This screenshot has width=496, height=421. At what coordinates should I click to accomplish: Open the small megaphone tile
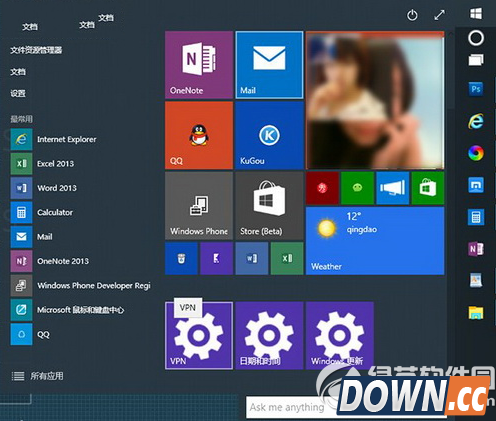(x=393, y=188)
